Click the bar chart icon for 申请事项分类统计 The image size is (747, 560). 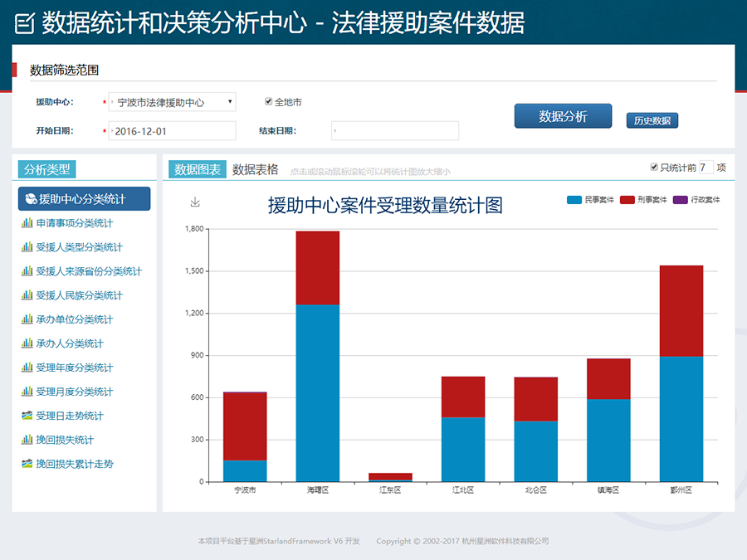click(x=27, y=223)
